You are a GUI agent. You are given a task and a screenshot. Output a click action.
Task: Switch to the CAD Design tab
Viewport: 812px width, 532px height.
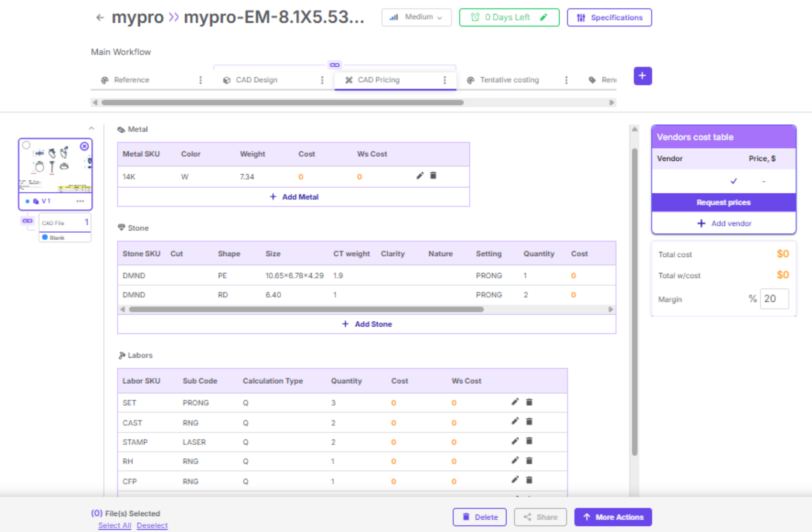click(x=257, y=80)
